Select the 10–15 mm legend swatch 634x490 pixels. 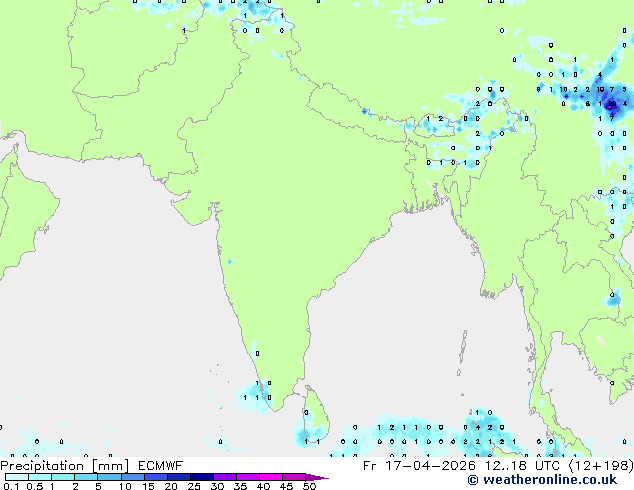tap(133, 477)
